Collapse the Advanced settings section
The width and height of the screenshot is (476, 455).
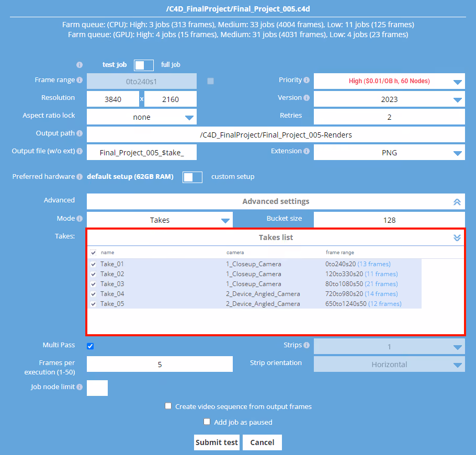(457, 202)
